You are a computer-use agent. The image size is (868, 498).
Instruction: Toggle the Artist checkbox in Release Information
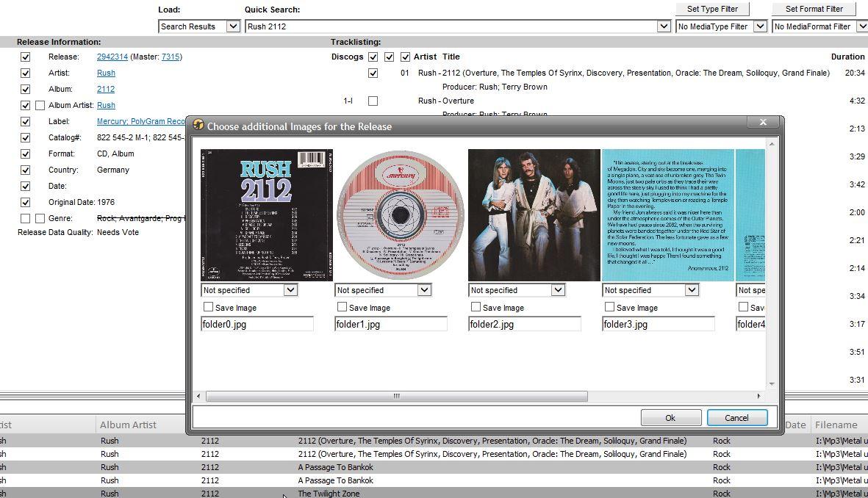pos(26,73)
